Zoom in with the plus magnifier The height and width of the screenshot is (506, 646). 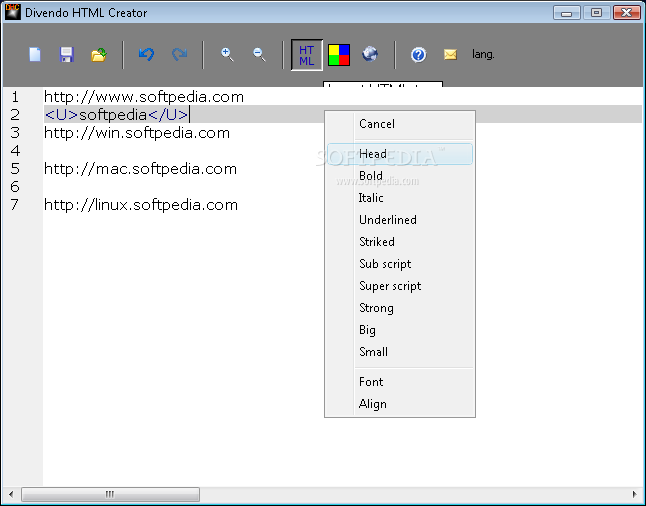pos(227,54)
